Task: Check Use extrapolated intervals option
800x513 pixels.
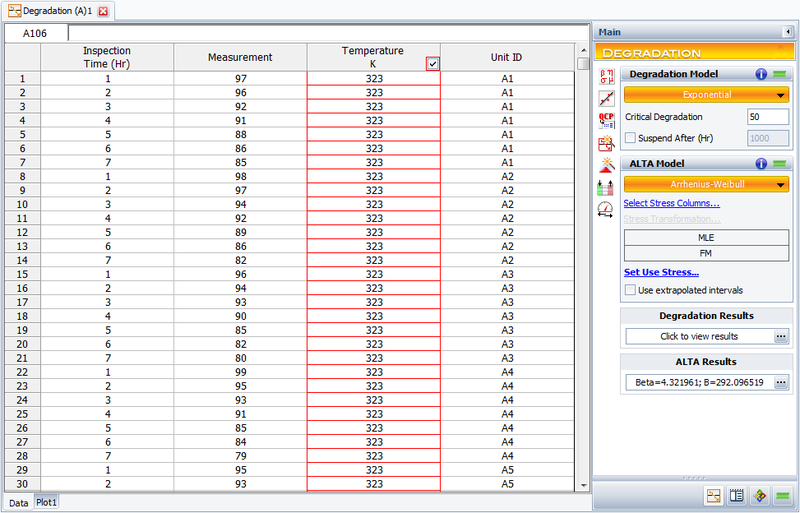Action: point(630,290)
